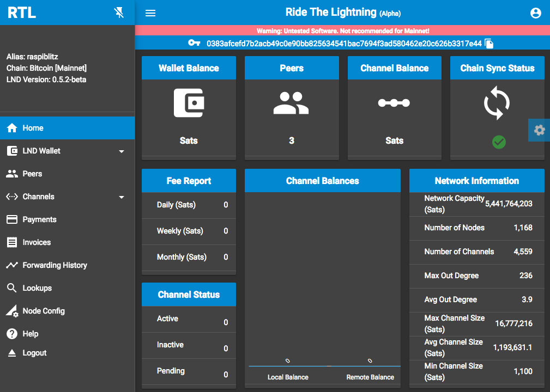This screenshot has height=392, width=550.
Task: Open Forwarding History
Action: coord(68,265)
